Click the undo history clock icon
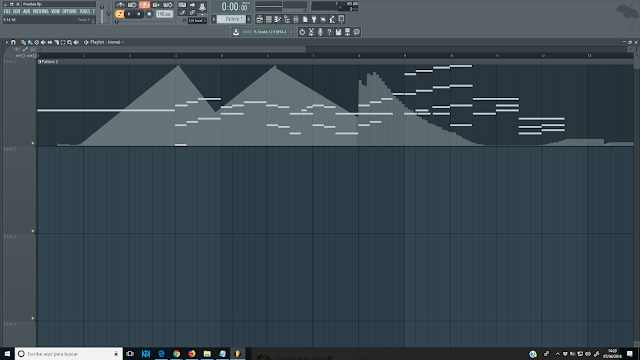640x360 pixels. pyautogui.click(x=302, y=32)
